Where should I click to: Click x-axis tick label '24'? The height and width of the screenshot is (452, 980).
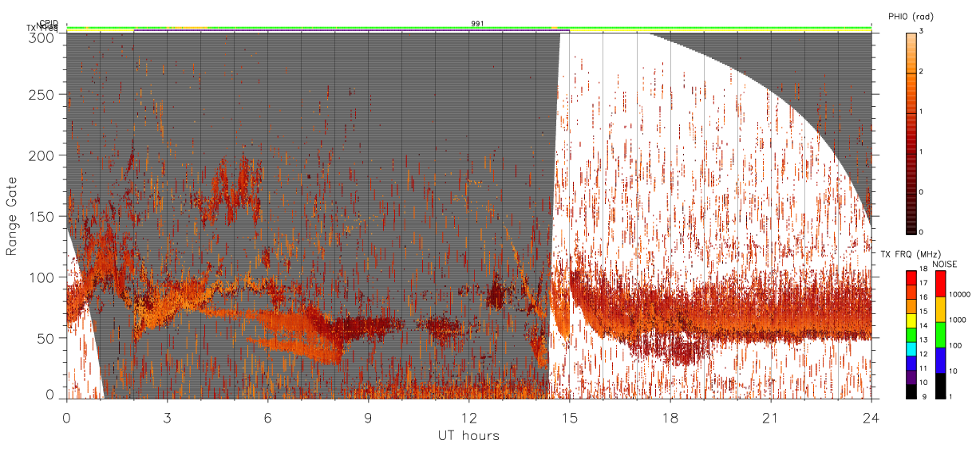(x=871, y=418)
